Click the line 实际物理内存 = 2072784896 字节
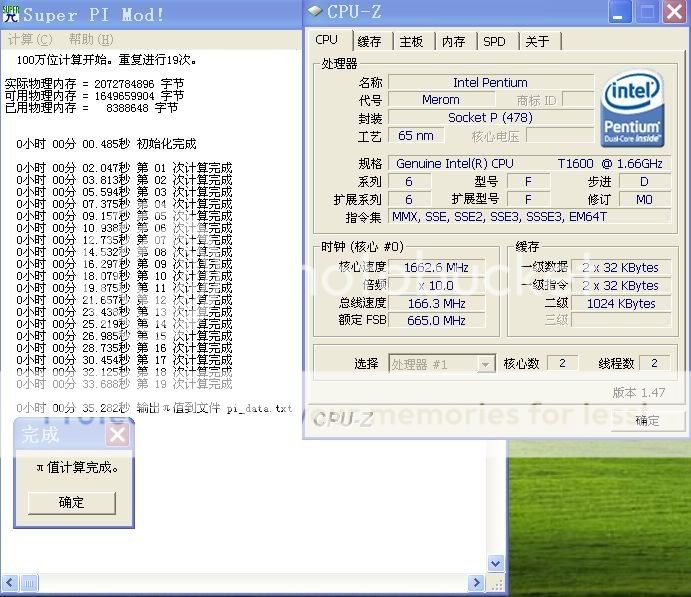 pos(94,84)
